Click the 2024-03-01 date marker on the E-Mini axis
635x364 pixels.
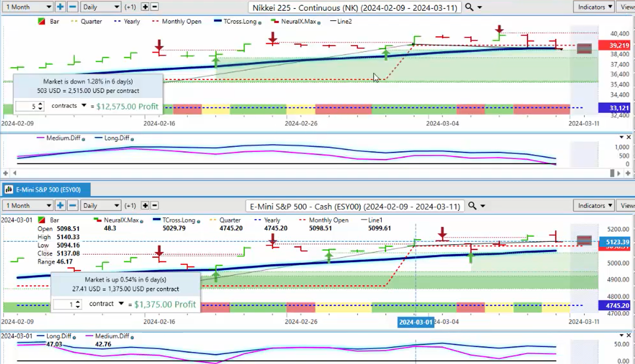(x=416, y=322)
